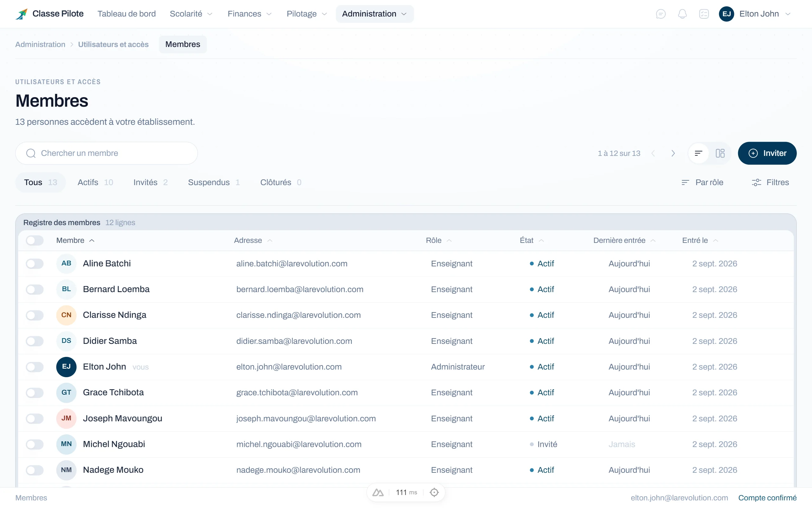Switch to list view layout
The image size is (812, 508).
(x=698, y=153)
